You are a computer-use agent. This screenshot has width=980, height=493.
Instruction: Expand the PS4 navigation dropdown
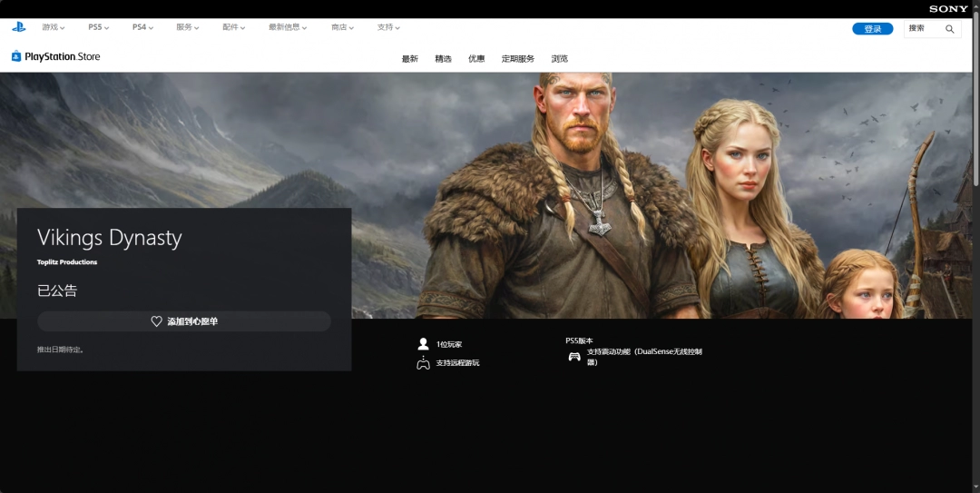point(142,27)
